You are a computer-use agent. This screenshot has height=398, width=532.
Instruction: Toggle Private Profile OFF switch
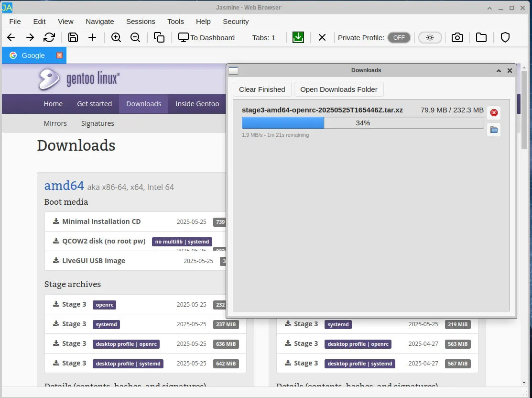click(x=399, y=37)
